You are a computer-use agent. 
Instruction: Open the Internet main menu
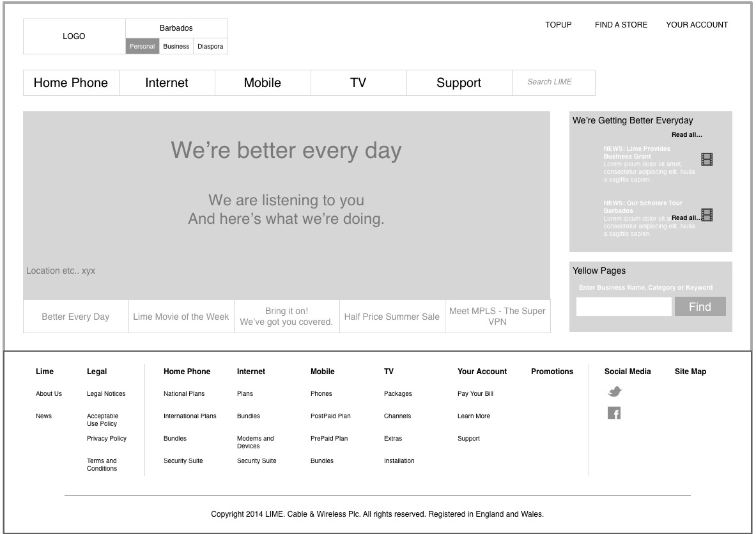167,82
